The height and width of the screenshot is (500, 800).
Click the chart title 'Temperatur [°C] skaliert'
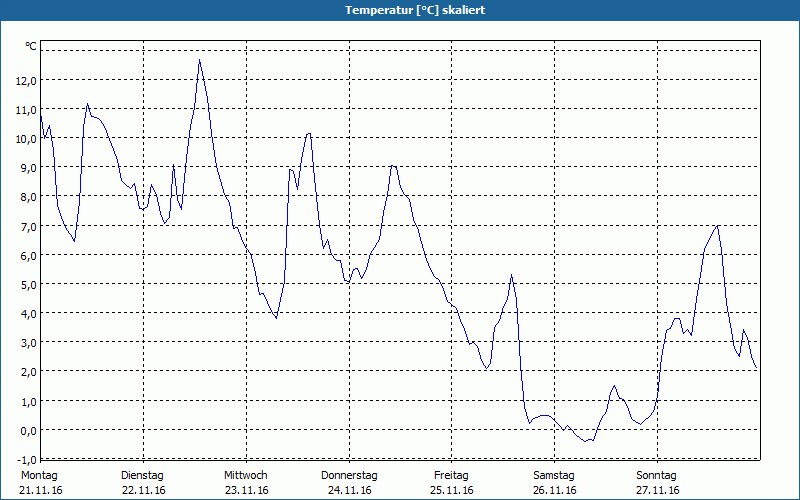pyautogui.click(x=415, y=10)
